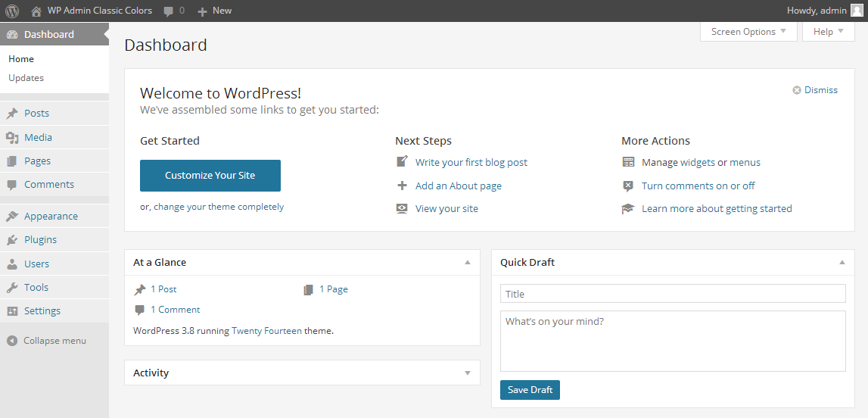Click the Save Draft button
The width and height of the screenshot is (868, 418).
point(530,390)
